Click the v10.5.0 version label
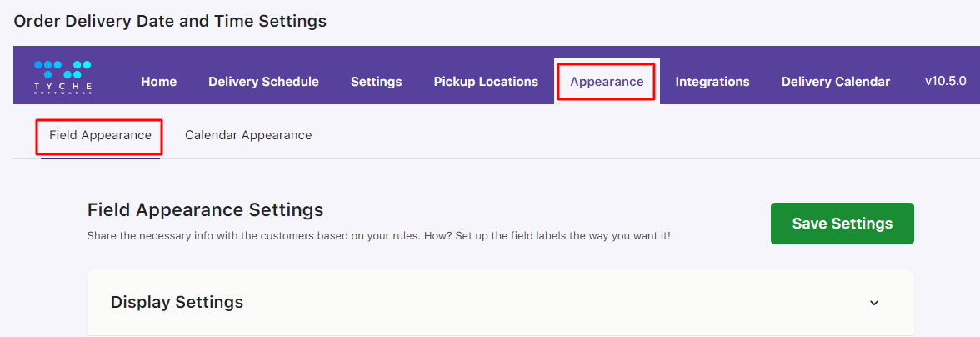 coord(945,82)
